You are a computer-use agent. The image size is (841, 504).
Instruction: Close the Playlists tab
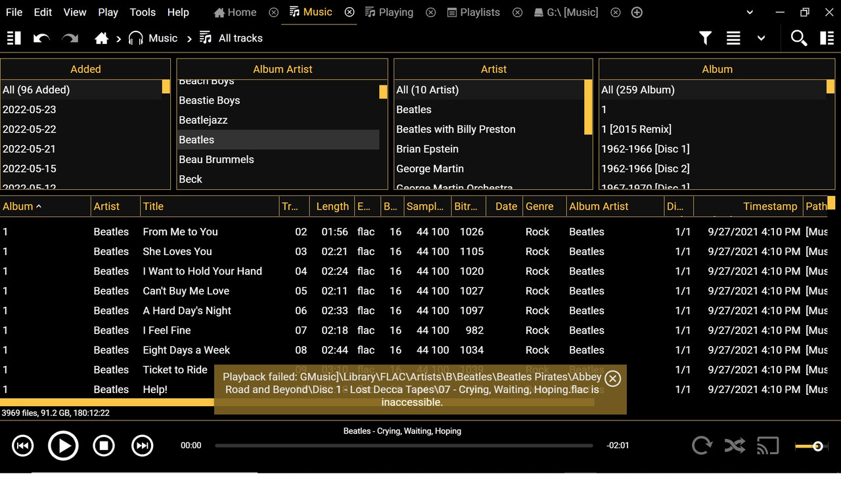pyautogui.click(x=517, y=12)
